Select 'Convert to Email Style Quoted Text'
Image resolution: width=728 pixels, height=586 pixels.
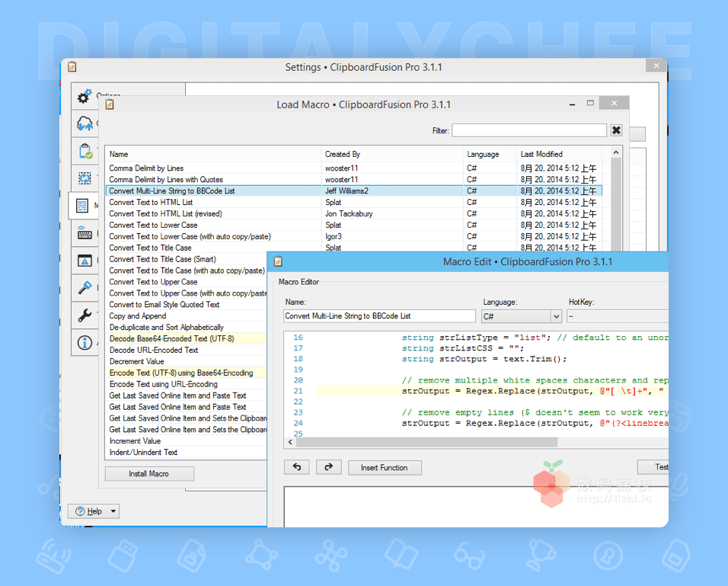tap(187, 305)
